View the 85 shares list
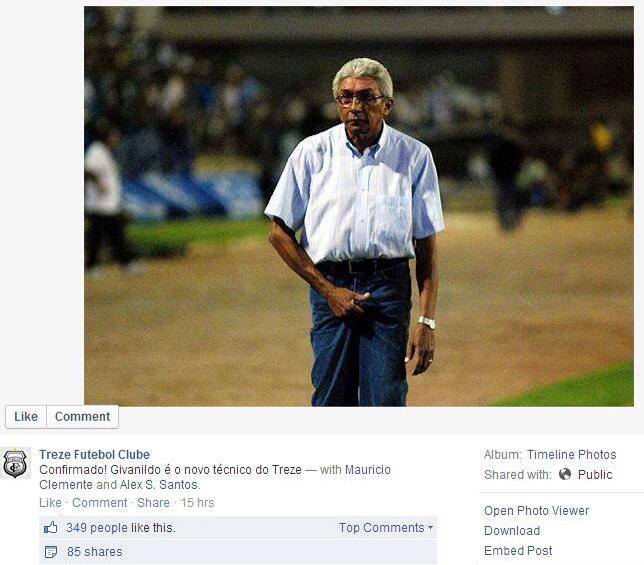Screen dimensions: 644x565 coord(95,552)
